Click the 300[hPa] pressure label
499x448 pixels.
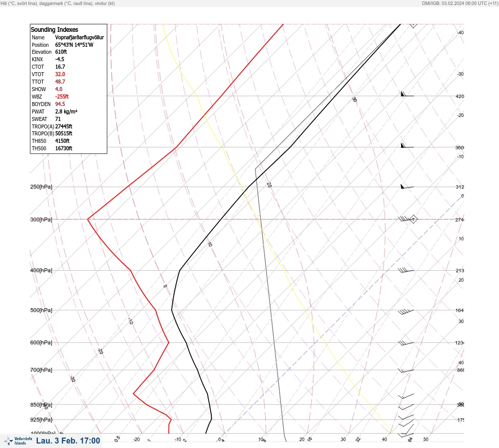(x=41, y=220)
